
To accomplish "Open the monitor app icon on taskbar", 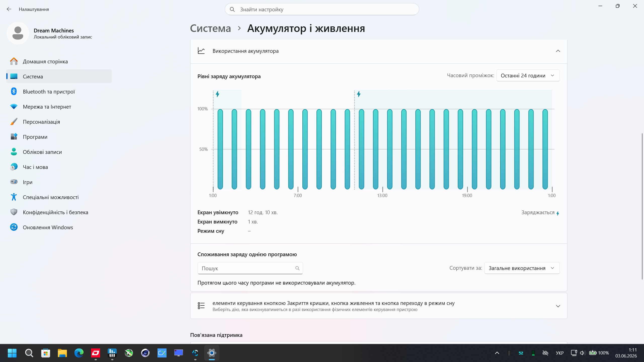I will (x=178, y=353).
